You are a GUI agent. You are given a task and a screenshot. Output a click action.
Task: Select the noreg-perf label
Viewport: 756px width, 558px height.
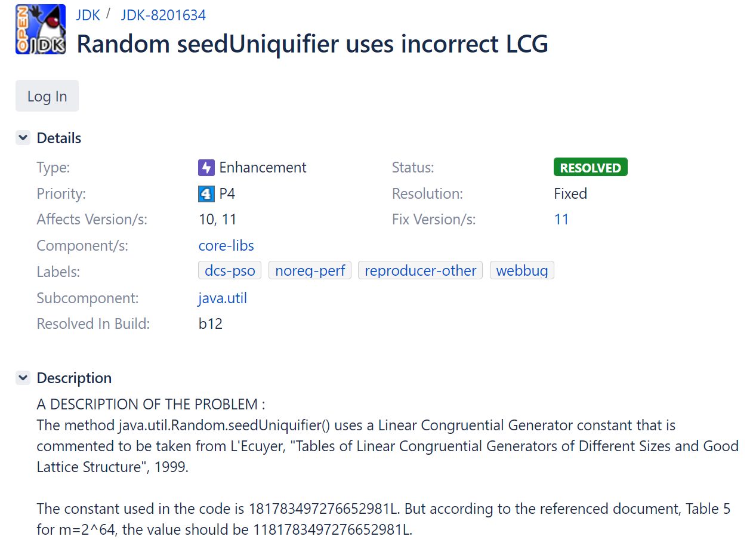click(x=310, y=271)
